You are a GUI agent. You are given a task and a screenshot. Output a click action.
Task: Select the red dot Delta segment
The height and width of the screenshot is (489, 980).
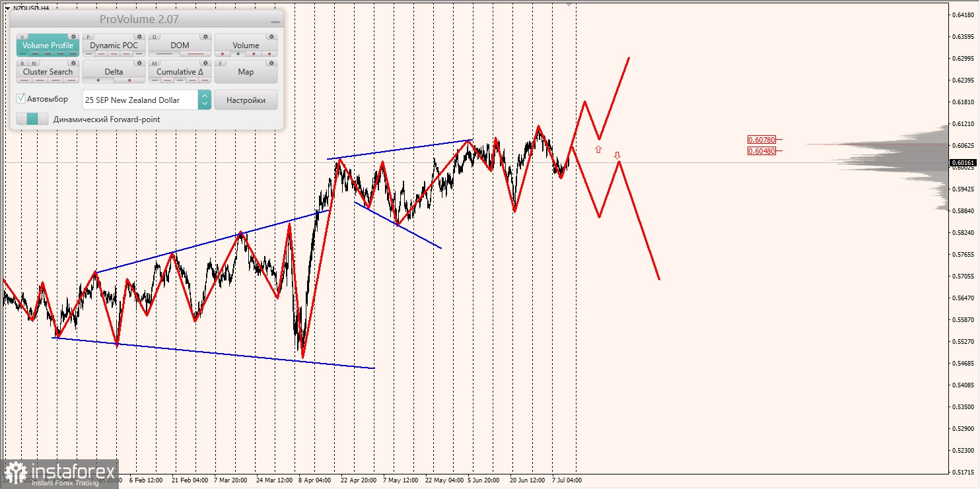pos(129,80)
